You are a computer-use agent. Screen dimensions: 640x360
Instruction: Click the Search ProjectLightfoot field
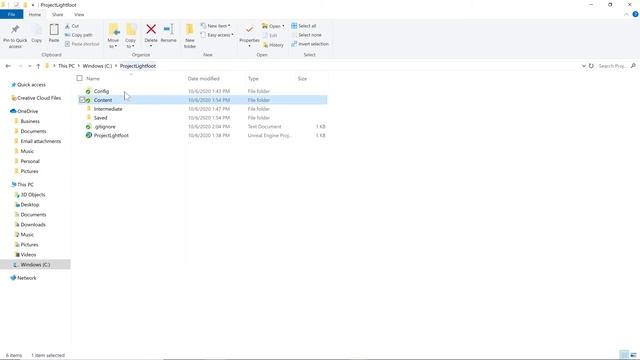coord(617,66)
